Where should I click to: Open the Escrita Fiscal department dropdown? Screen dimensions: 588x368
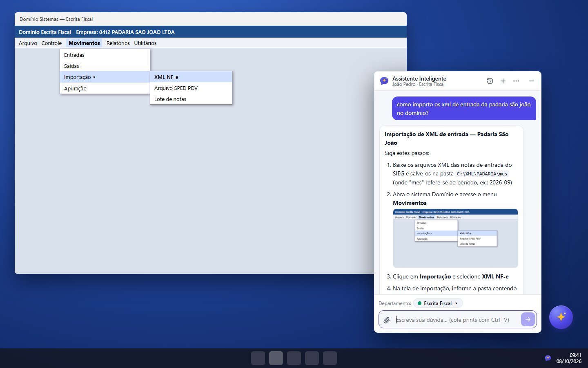438,303
